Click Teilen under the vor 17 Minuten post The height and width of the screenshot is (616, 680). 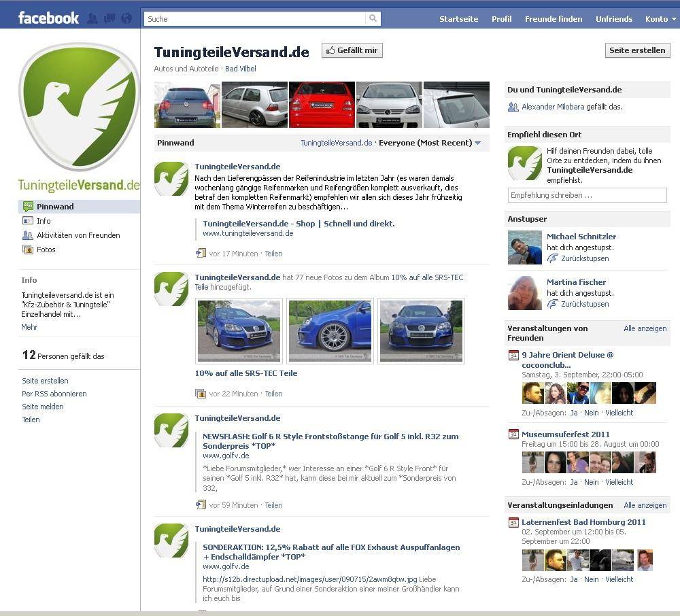pyautogui.click(x=273, y=254)
